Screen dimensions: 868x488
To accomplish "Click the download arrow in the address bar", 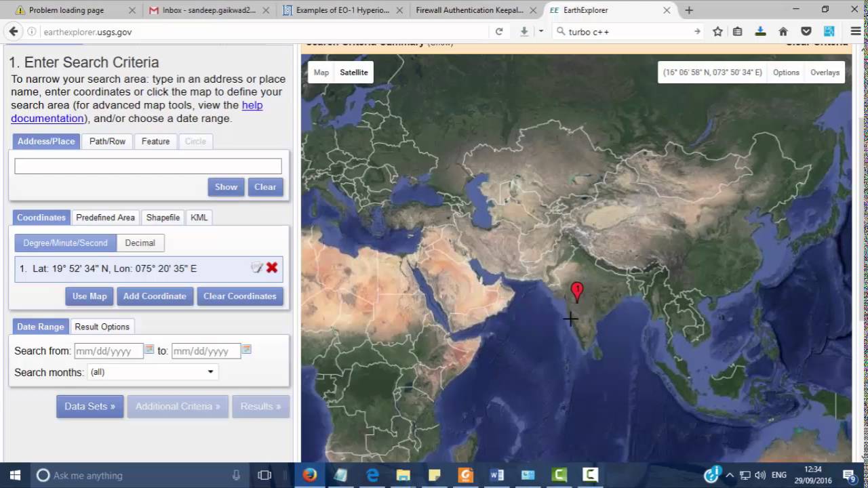I will (524, 31).
